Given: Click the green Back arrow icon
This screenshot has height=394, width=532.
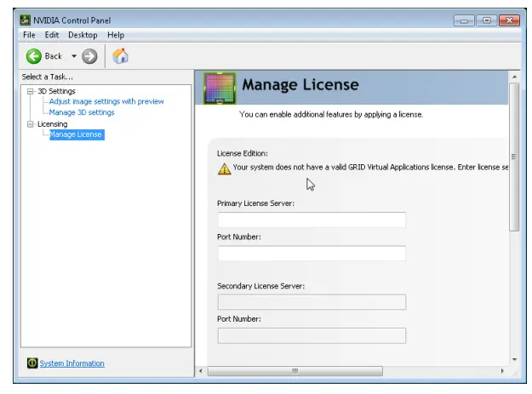Looking at the screenshot, I should pyautogui.click(x=33, y=56).
